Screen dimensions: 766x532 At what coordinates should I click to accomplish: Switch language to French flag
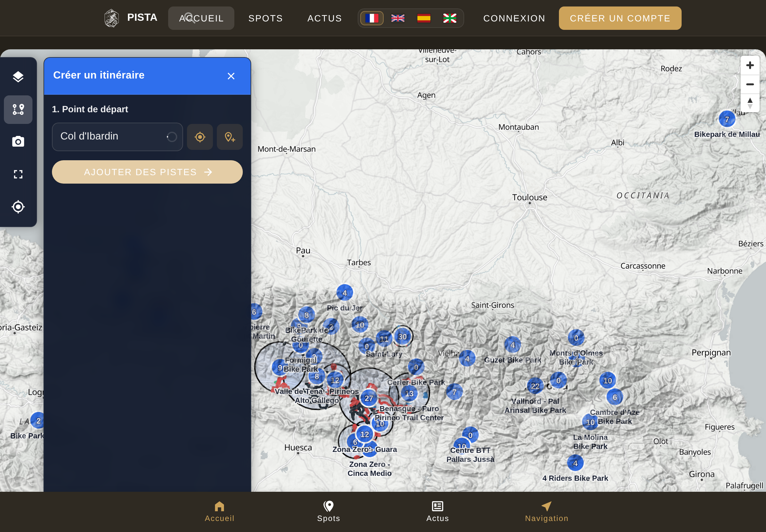[372, 18]
